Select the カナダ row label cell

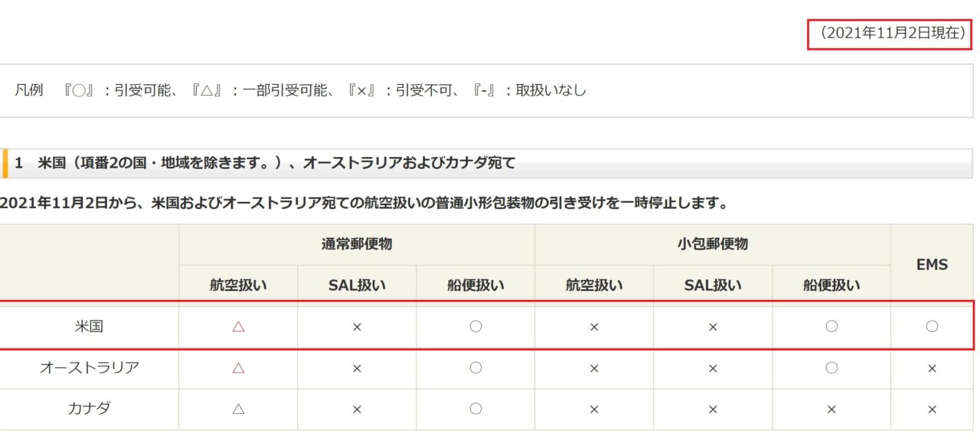[90, 409]
